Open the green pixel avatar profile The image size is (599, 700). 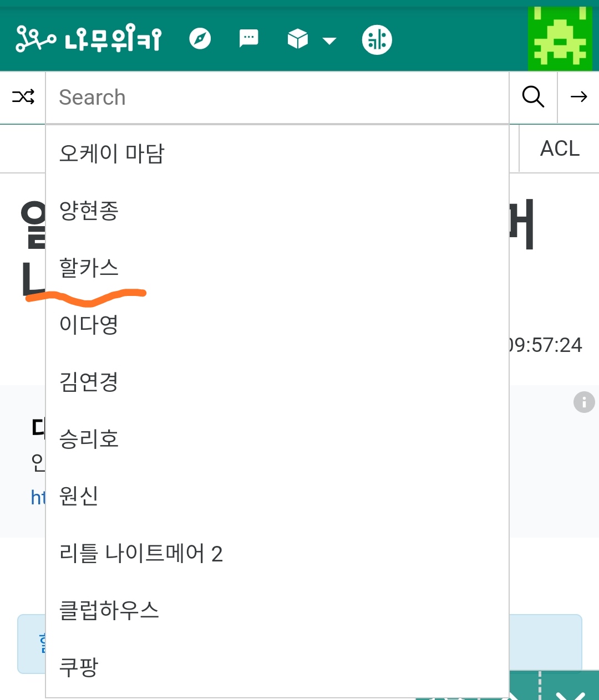pyautogui.click(x=560, y=39)
